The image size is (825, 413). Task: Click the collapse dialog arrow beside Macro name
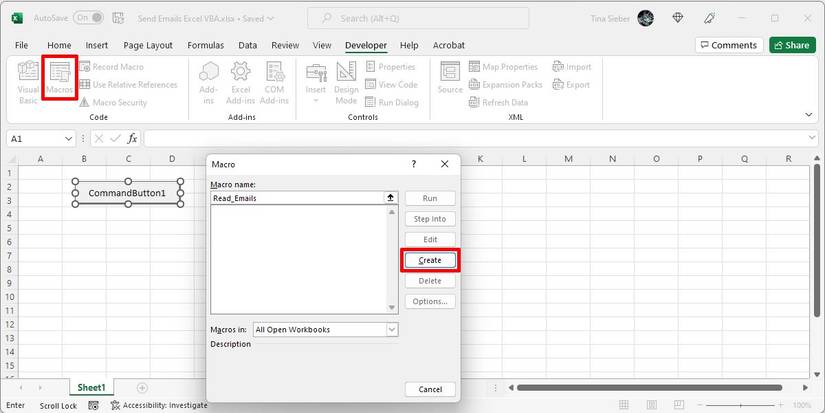pyautogui.click(x=390, y=198)
